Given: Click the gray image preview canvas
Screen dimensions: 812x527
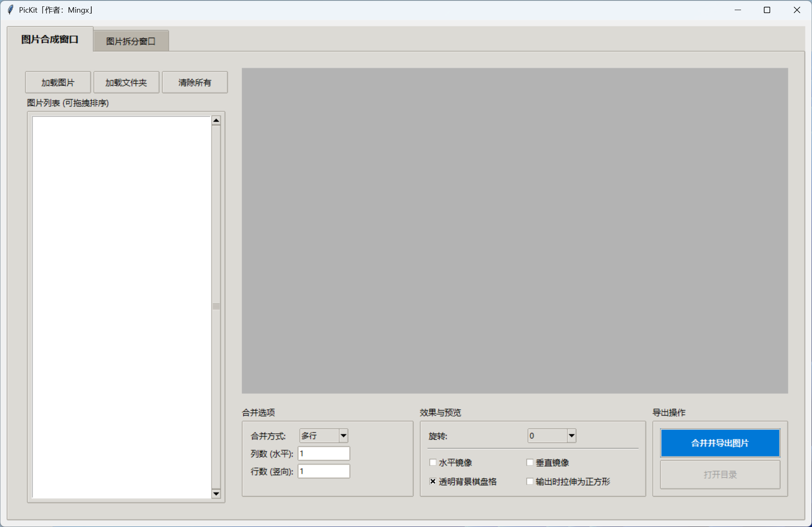Looking at the screenshot, I should [515, 231].
